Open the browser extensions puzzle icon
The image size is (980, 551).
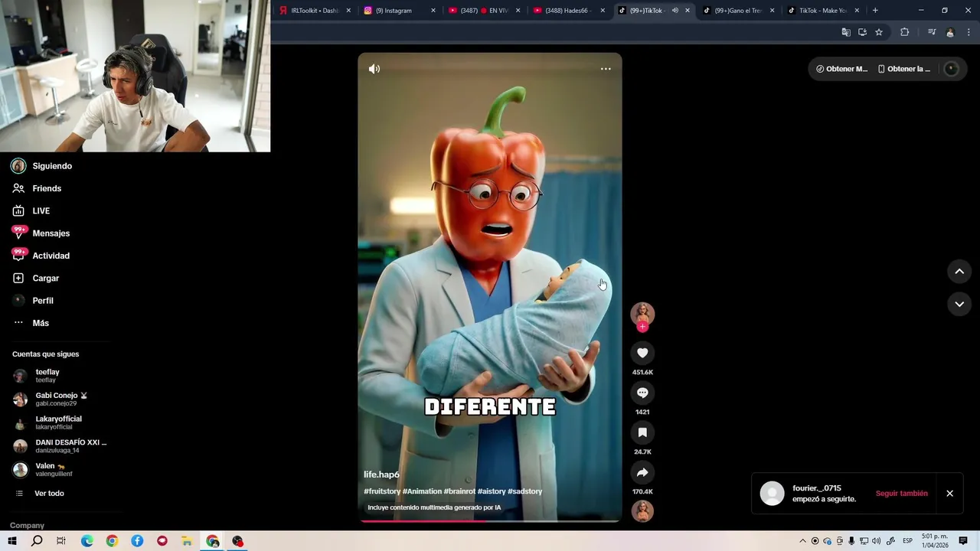click(905, 32)
